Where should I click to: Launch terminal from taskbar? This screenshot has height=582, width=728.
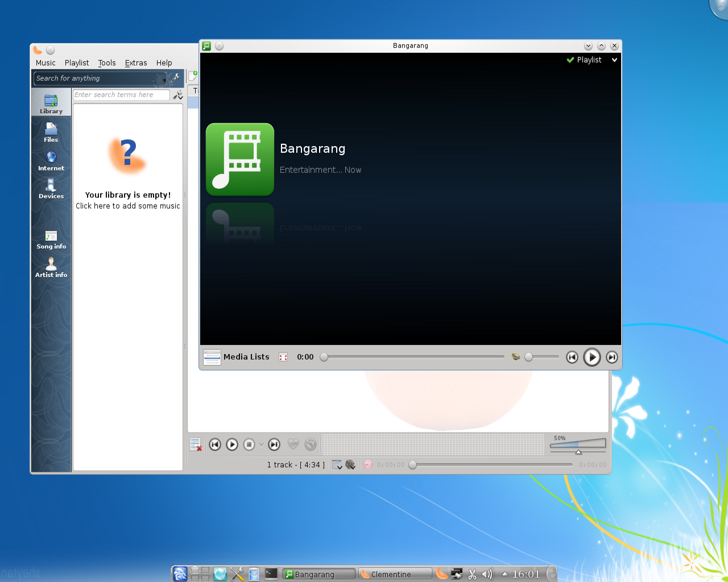tap(271, 574)
